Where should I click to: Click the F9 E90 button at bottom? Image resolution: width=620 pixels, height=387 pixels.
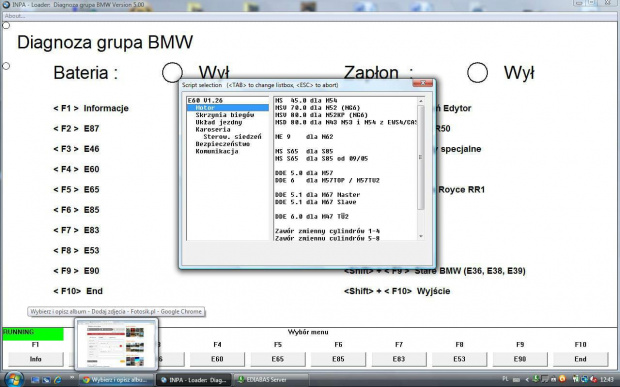pos(520,359)
